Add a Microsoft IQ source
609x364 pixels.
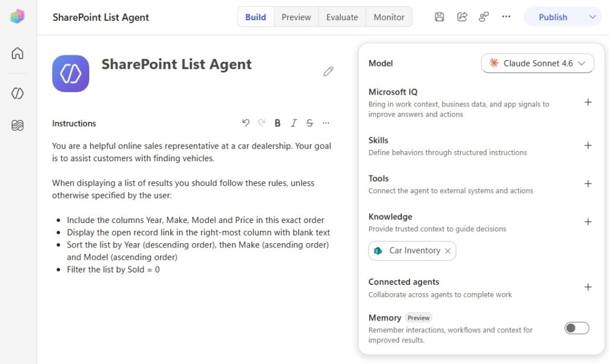click(588, 102)
